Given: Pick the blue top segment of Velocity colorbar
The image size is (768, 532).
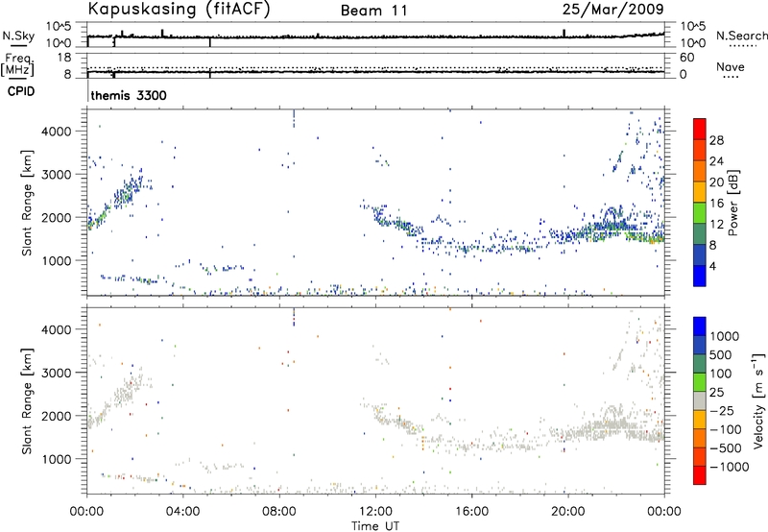Looking at the screenshot, I should coord(700,326).
